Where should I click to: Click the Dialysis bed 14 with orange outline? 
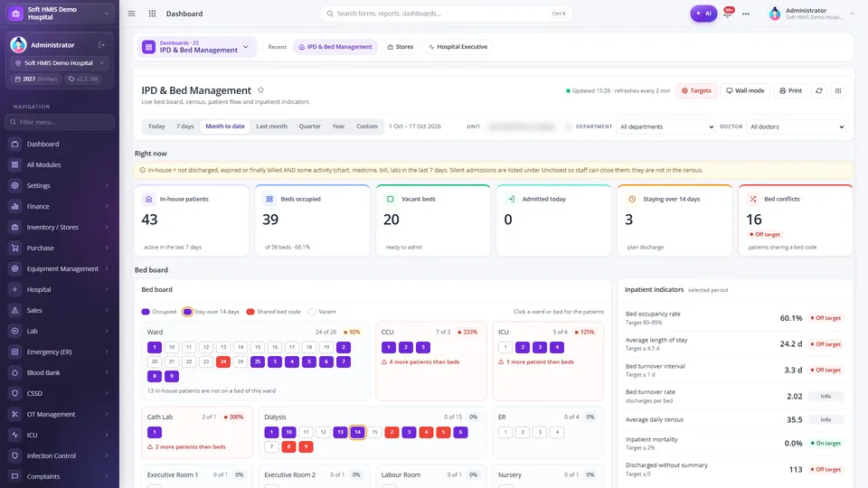pos(358,432)
